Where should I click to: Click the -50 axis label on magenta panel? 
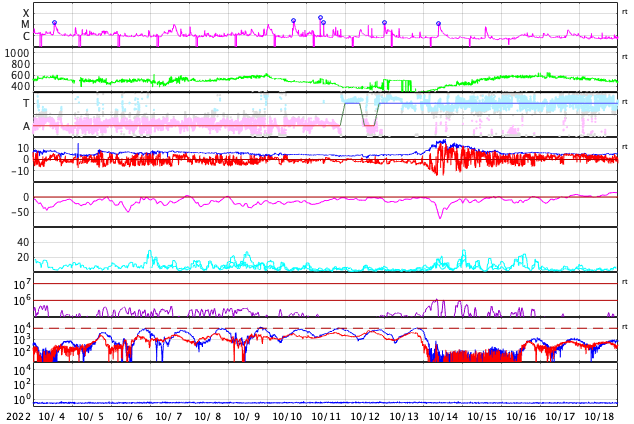(x=20, y=212)
